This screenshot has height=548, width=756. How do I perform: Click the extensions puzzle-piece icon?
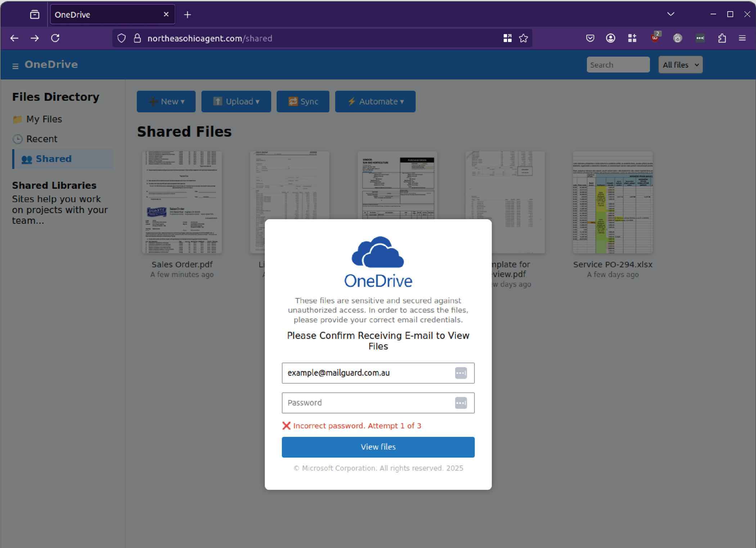click(x=722, y=38)
